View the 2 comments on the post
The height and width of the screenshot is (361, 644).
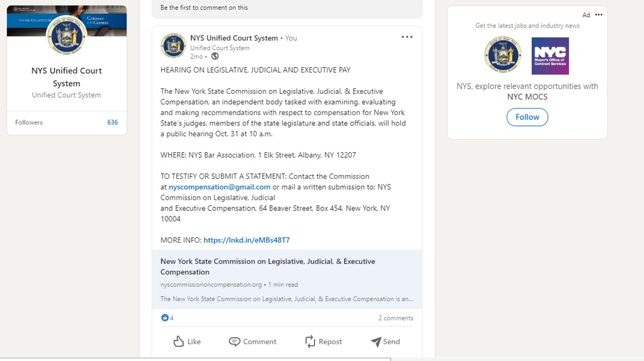coord(395,318)
